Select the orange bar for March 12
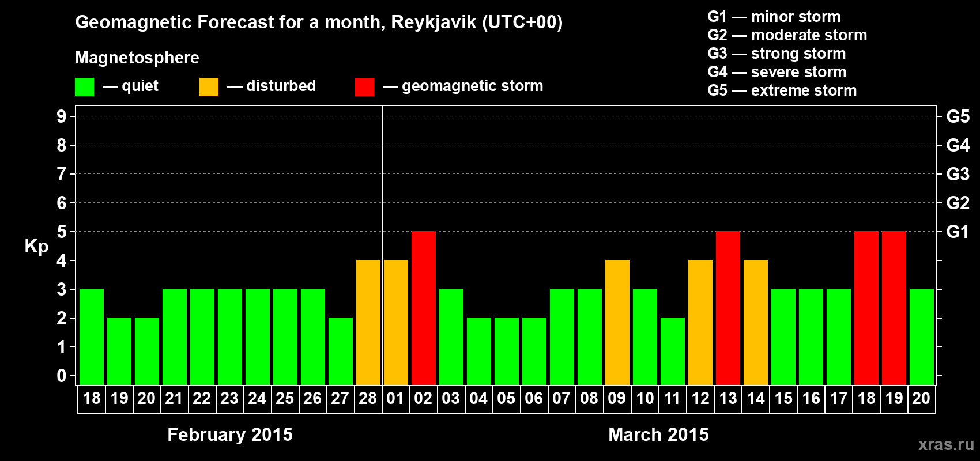The height and width of the screenshot is (461, 980). click(700, 322)
